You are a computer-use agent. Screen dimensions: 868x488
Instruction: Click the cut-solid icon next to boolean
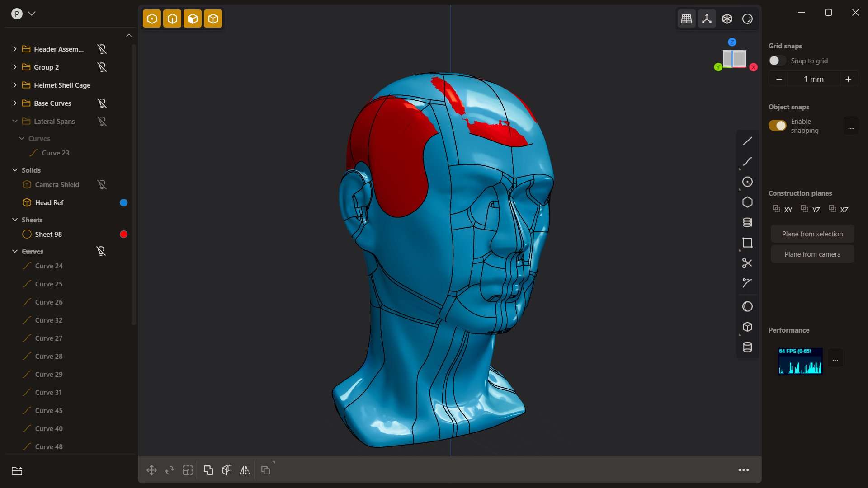coord(226,470)
